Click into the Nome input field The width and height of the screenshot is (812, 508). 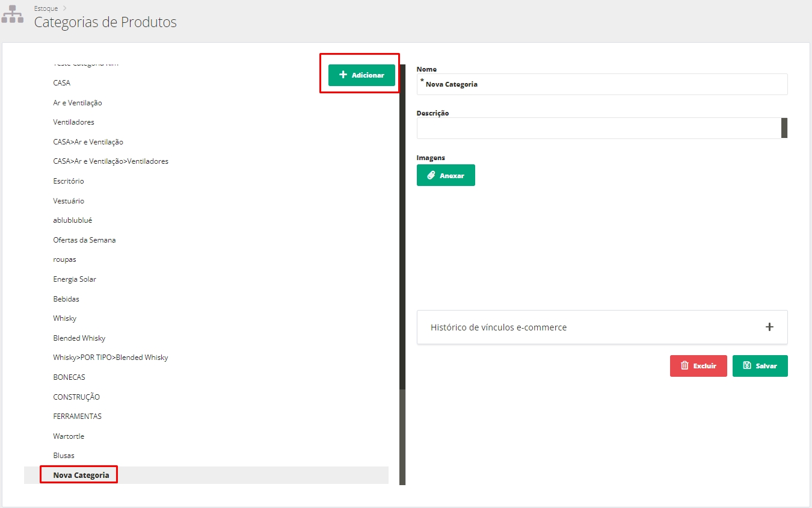[x=601, y=84]
